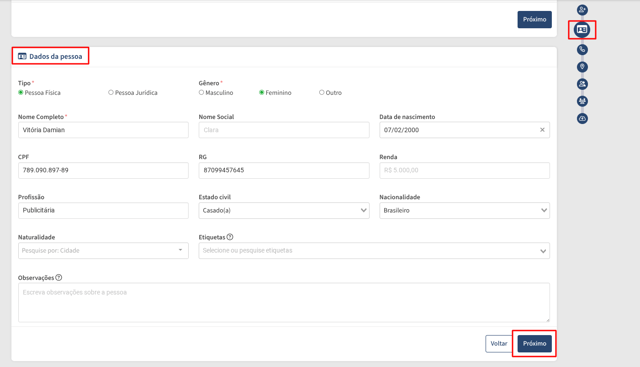Open the group people step icon
This screenshot has width=640, height=367.
coord(582,101)
